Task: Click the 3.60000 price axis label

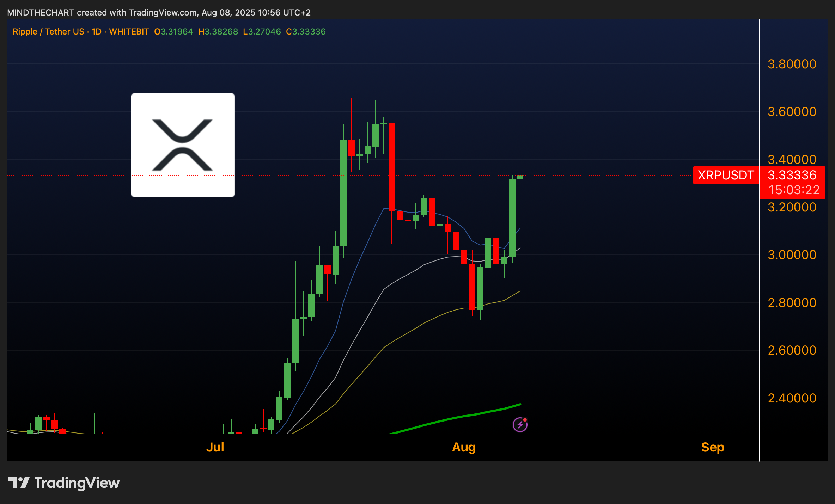Action: pos(792,112)
